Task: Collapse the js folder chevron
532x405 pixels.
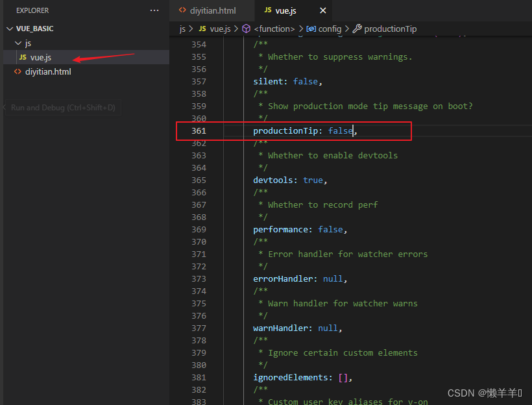Action: coord(17,43)
